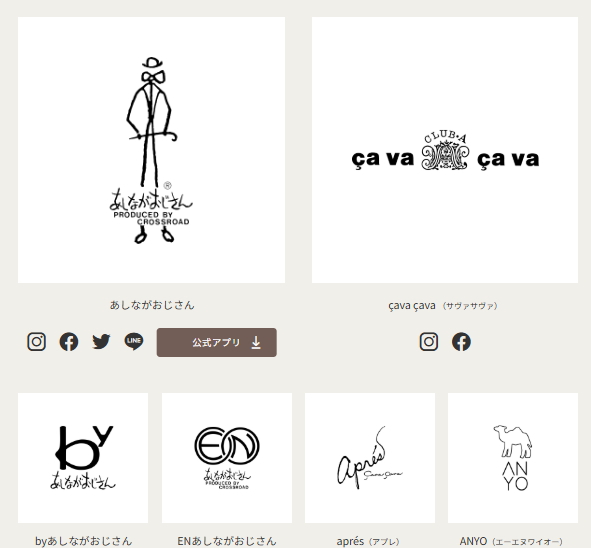Screen dimensions: 591x548
Task: Open the あしながおじさん stick-figure logo tile
Action: [x=152, y=150]
